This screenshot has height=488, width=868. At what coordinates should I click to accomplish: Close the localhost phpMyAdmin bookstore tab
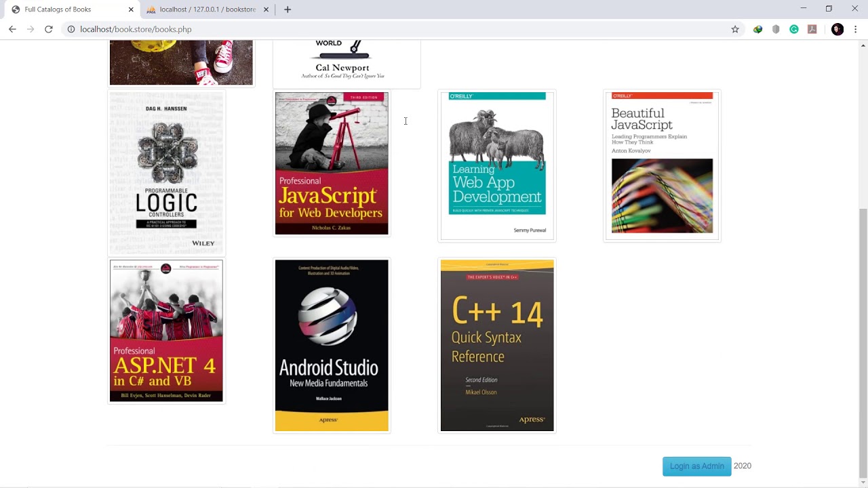[x=267, y=9]
